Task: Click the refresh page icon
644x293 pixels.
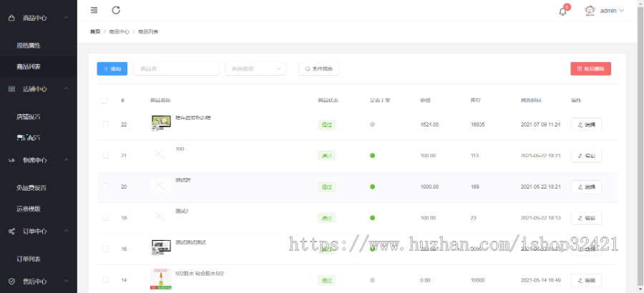Action: click(116, 10)
